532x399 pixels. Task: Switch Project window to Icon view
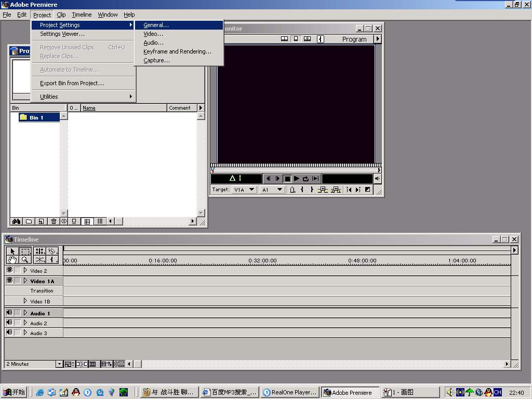pyautogui.click(x=74, y=221)
